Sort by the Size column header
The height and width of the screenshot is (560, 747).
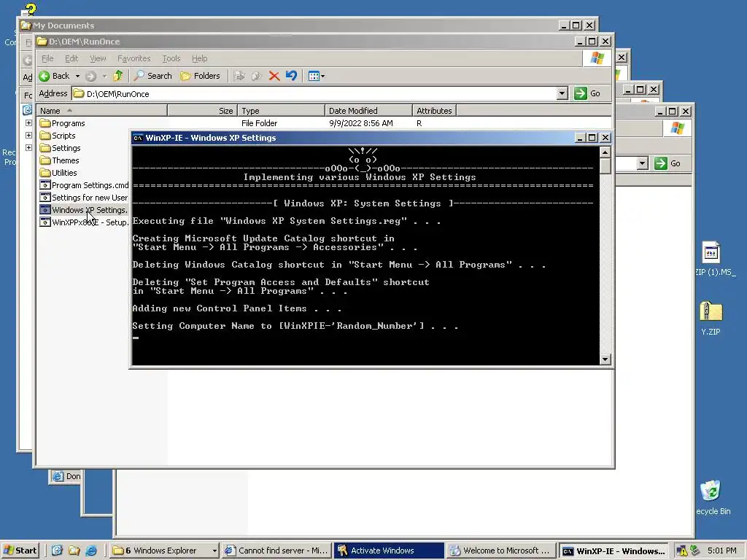(x=203, y=111)
